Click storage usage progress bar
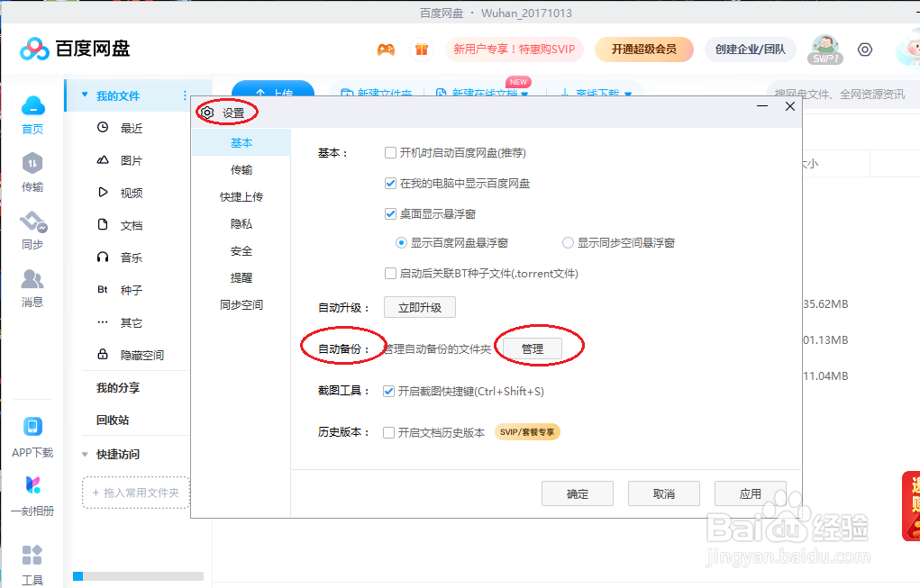Image resolution: width=920 pixels, height=588 pixels. tap(138, 576)
